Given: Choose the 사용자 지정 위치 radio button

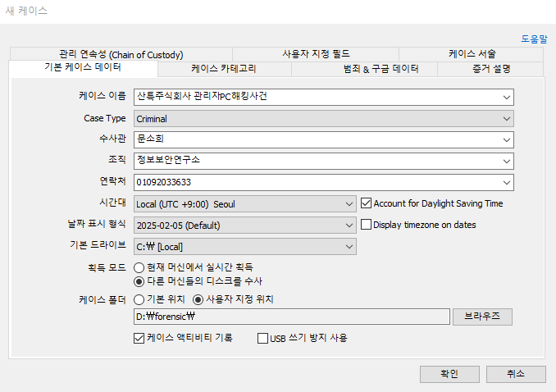Looking at the screenshot, I should coord(198,300).
